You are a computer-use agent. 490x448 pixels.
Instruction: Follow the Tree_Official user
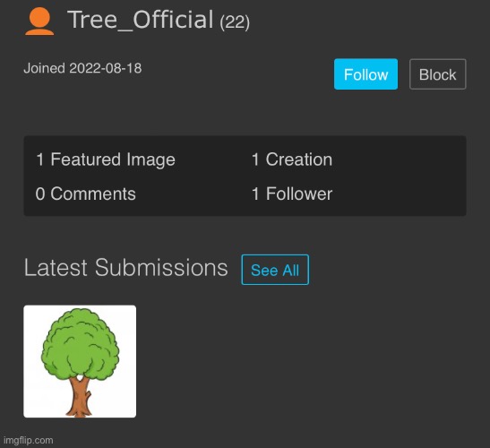click(365, 74)
